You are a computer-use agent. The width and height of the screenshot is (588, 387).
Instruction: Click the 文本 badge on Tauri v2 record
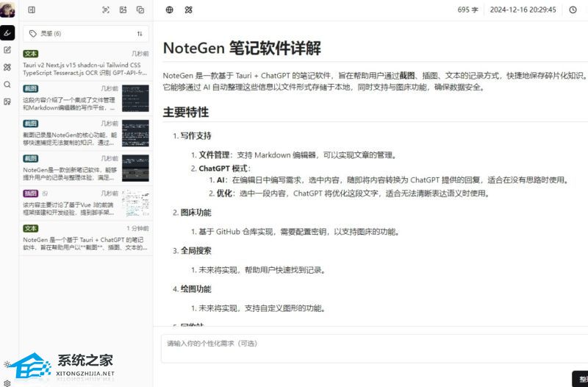coord(30,54)
